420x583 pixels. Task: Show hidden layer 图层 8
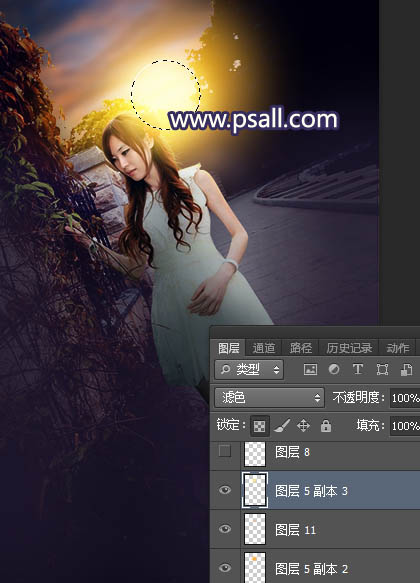tap(224, 451)
